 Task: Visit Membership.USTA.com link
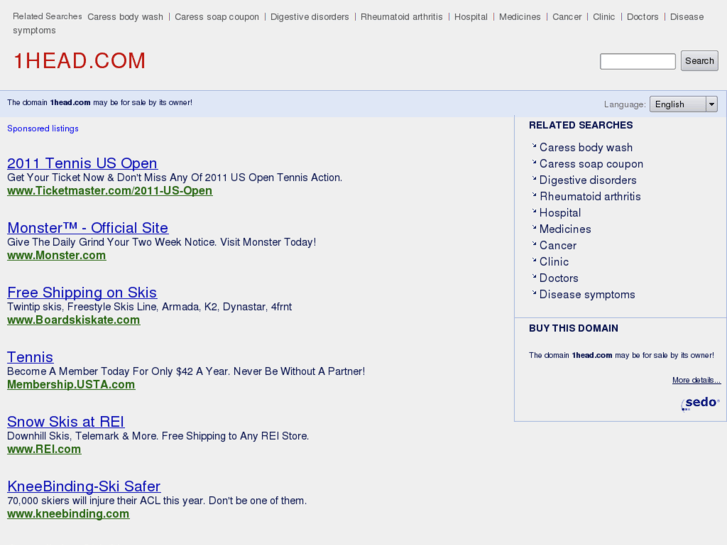[71, 385]
